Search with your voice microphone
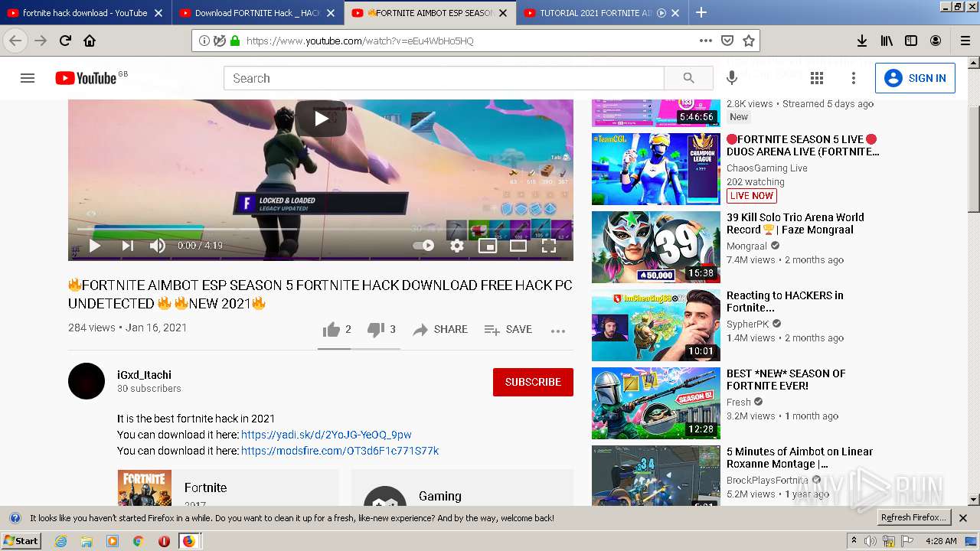 point(732,78)
